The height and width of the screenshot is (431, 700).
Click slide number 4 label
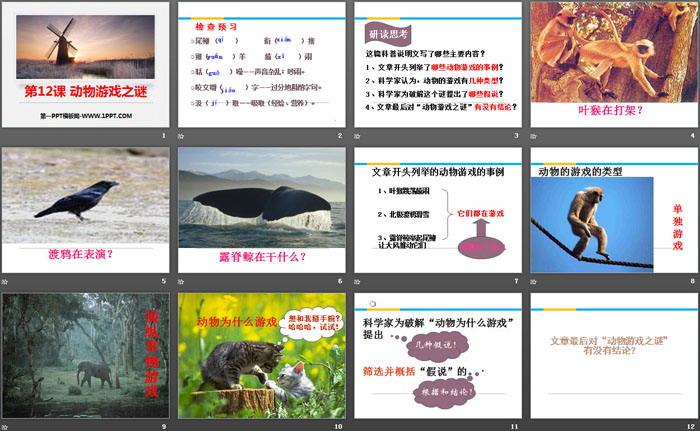click(x=693, y=135)
